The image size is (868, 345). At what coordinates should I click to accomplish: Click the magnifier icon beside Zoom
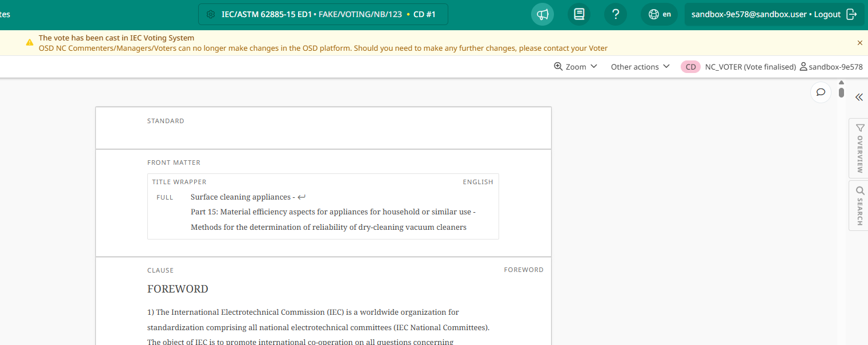[x=558, y=67]
